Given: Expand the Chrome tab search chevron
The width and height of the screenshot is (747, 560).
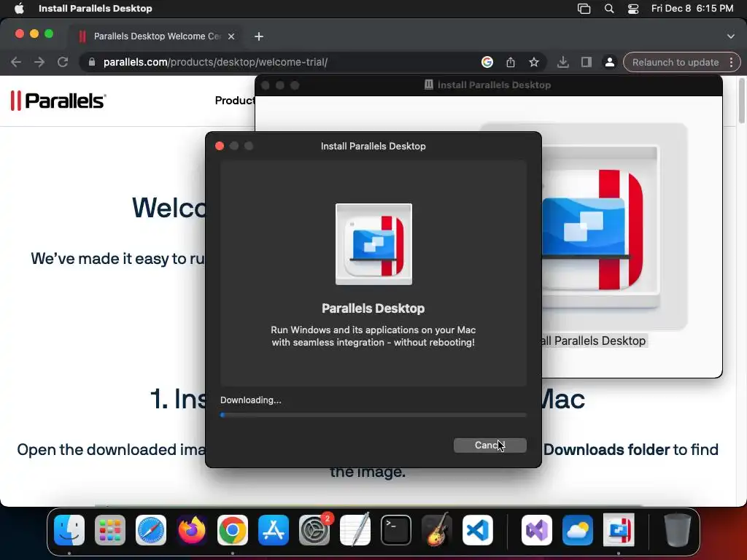Looking at the screenshot, I should tap(731, 36).
